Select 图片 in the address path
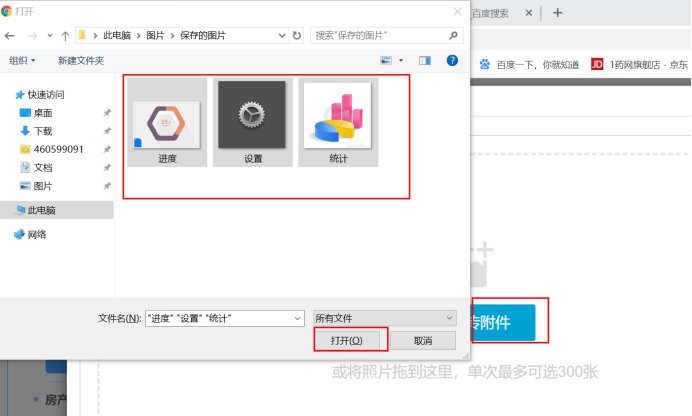This screenshot has width=692, height=416. (155, 35)
